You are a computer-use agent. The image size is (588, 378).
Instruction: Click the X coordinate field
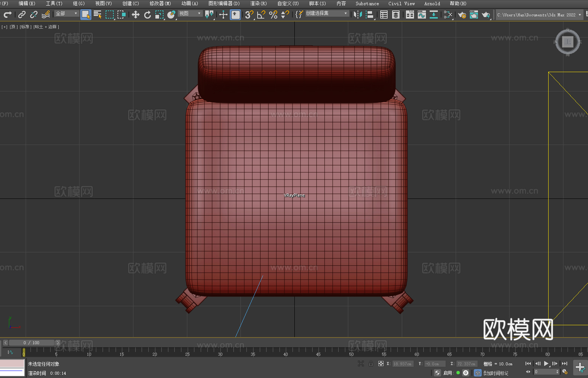pyautogui.click(x=403, y=364)
